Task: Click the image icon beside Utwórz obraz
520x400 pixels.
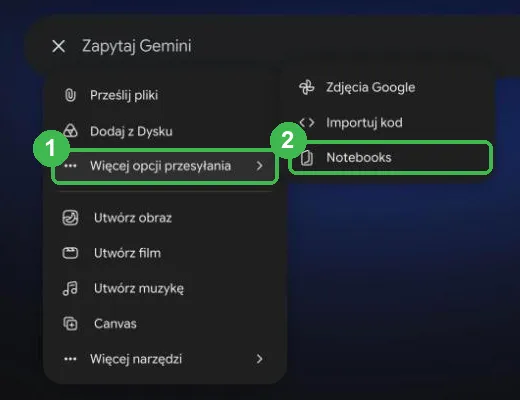Action: [70, 218]
